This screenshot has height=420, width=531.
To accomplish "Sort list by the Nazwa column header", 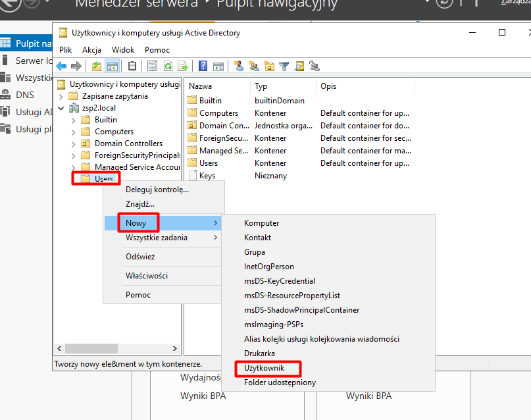I will click(201, 86).
